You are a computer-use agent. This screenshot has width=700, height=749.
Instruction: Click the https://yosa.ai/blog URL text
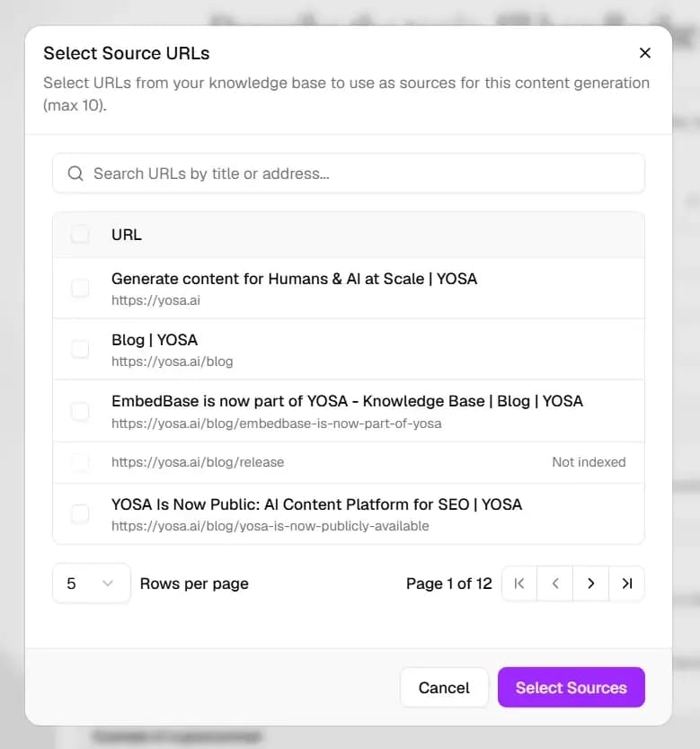[173, 361]
